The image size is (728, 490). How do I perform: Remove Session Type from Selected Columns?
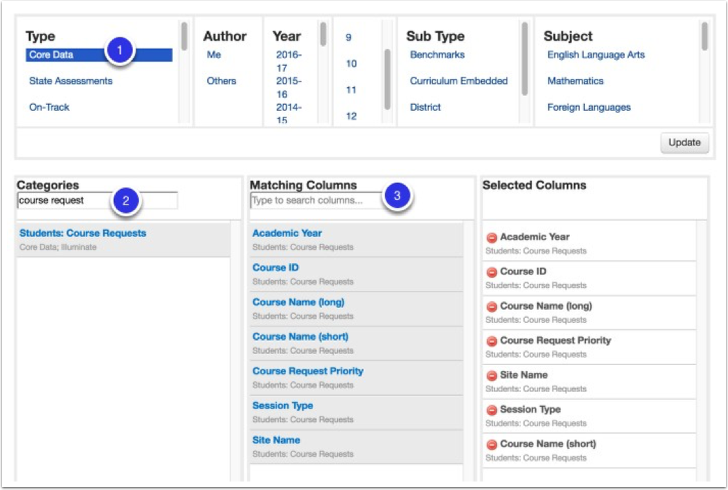(492, 410)
